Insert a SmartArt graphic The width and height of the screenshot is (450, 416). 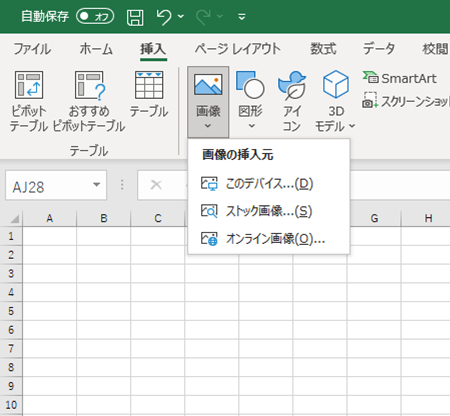[400, 78]
